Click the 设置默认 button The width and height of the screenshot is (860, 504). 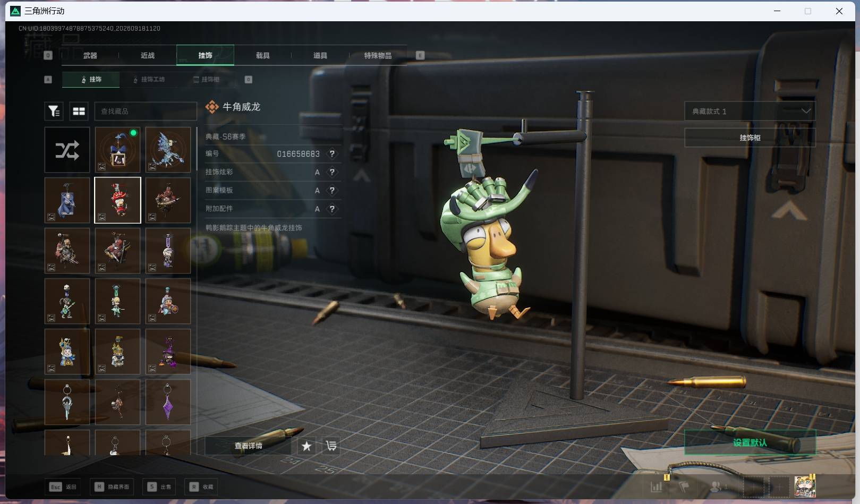coord(750,442)
